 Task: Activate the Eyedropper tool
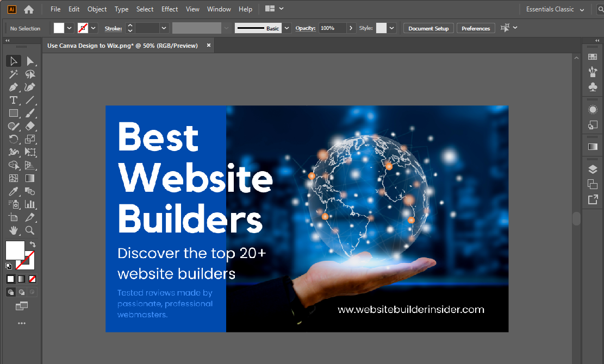pos(14,191)
